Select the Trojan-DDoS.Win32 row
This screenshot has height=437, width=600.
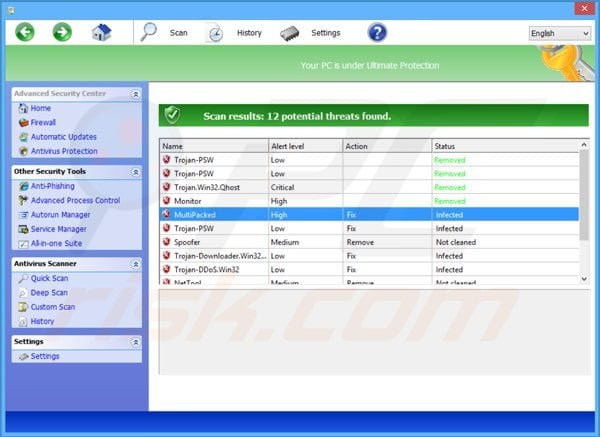[369, 269]
